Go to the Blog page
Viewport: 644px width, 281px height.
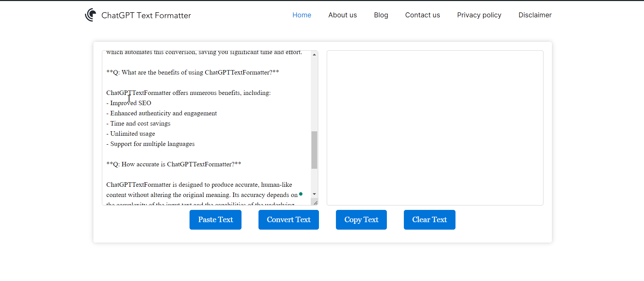click(x=381, y=15)
